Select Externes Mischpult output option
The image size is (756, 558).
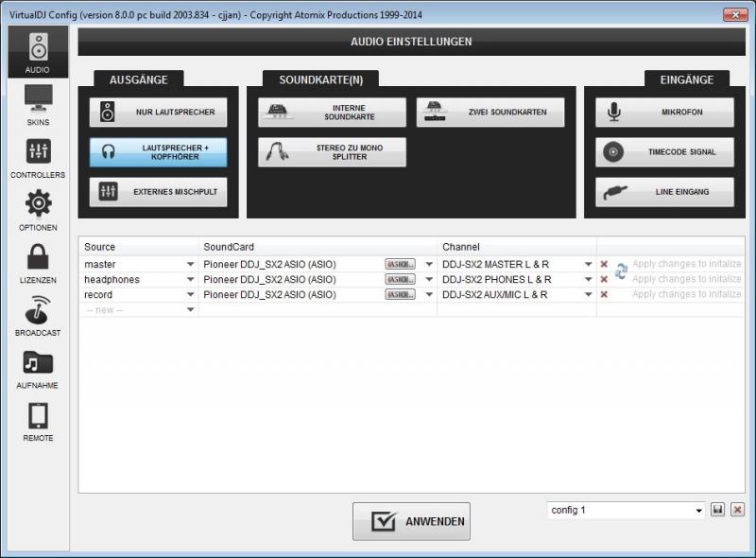tap(158, 192)
